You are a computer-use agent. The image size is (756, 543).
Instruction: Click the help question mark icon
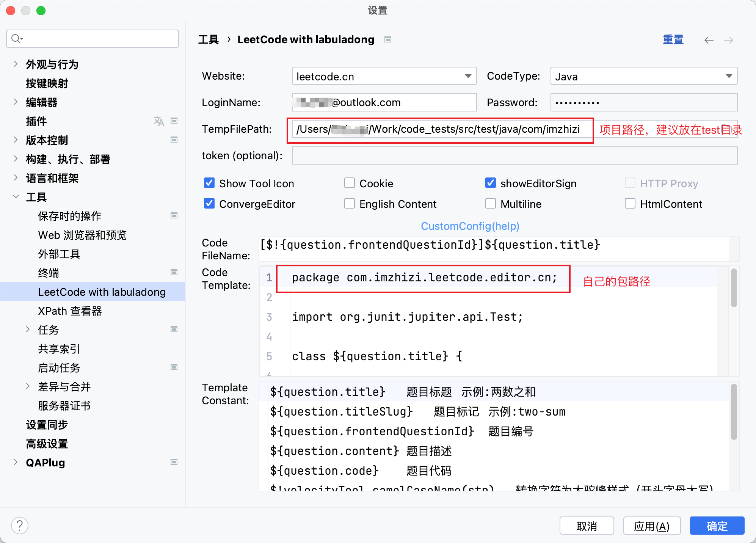click(20, 526)
